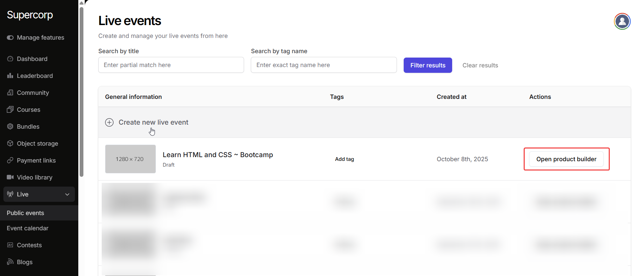Click the Manage features toggle icon

pyautogui.click(x=10, y=38)
